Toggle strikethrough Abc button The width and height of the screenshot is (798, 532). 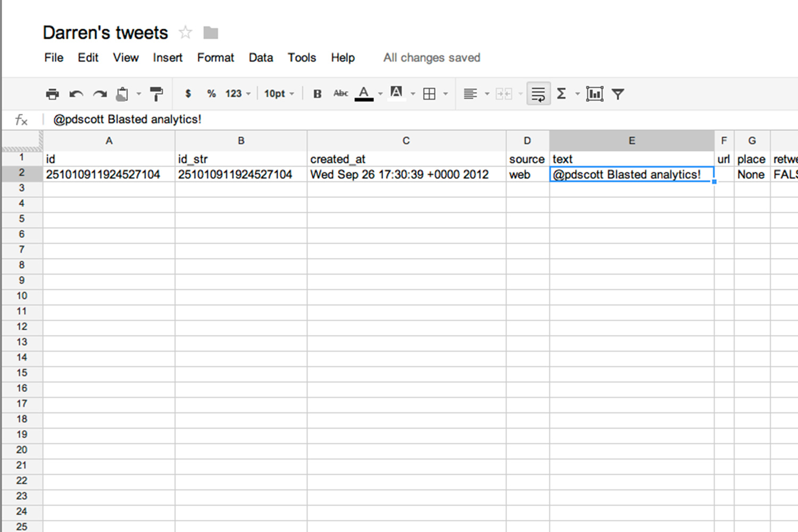[340, 94]
